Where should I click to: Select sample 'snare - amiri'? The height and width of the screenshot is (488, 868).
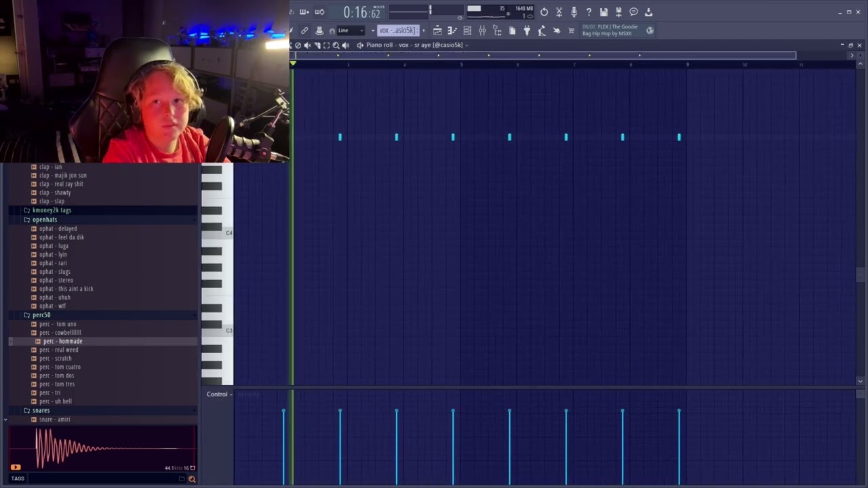54,420
